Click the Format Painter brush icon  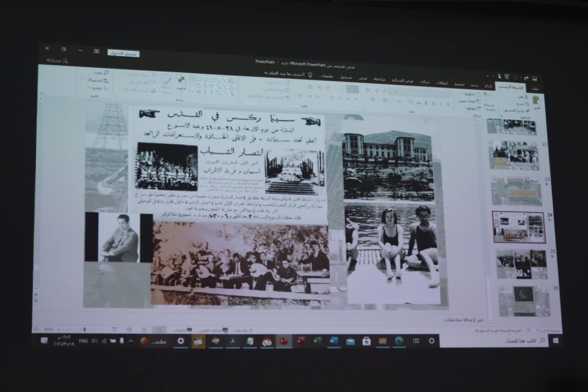click(528, 111)
